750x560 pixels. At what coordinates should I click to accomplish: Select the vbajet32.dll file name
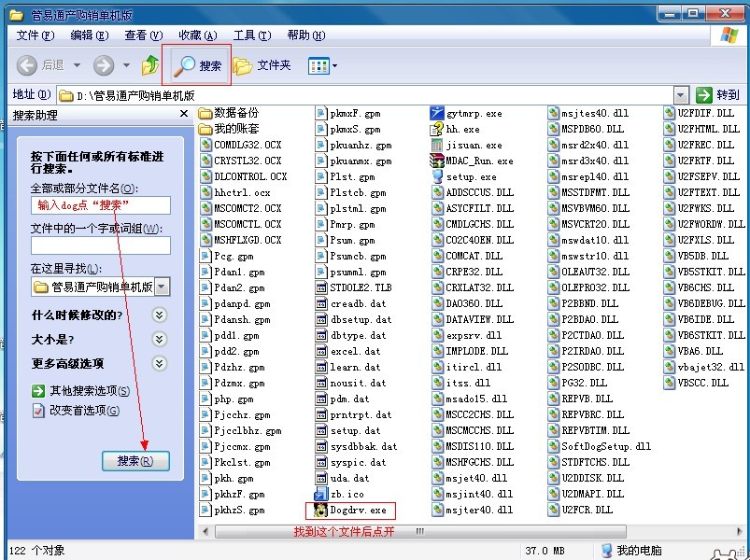pyautogui.click(x=711, y=367)
